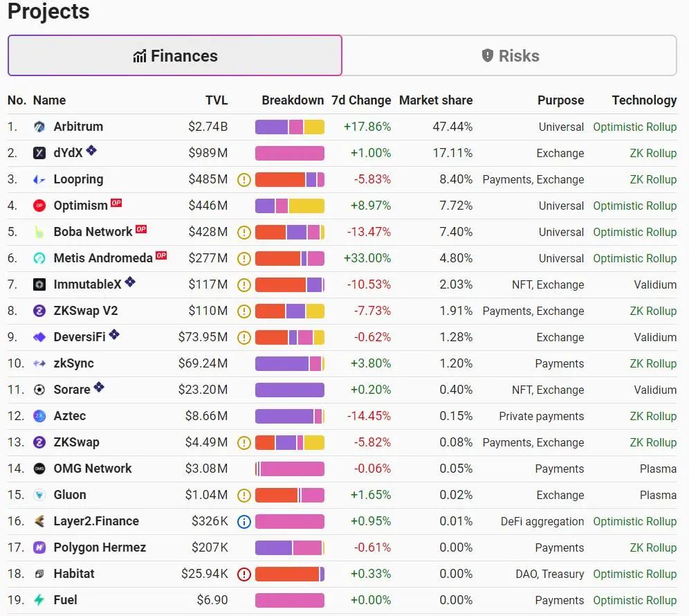Click the blue info icon in Layer2.Finance row
This screenshot has width=689, height=616.
pos(244,521)
